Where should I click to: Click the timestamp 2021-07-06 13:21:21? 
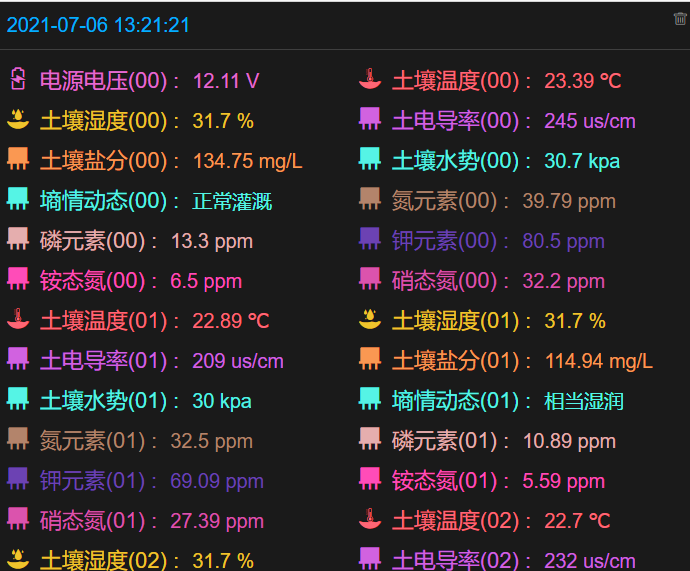tap(98, 25)
